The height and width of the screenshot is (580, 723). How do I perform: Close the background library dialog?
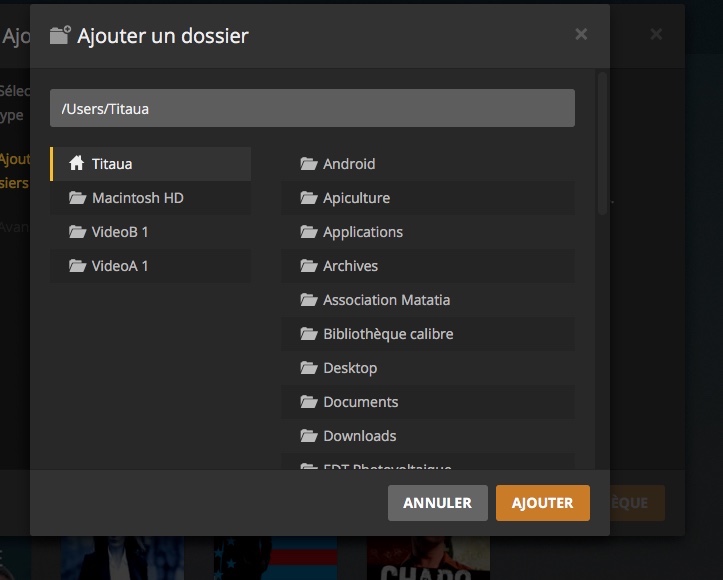[656, 34]
